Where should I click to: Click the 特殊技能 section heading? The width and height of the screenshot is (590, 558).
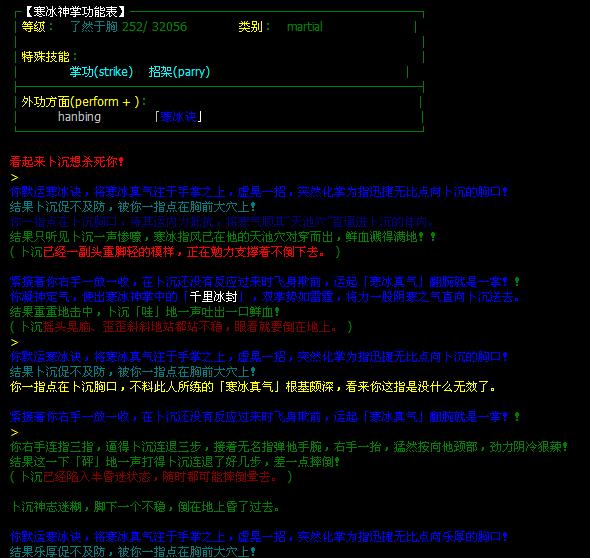[46, 56]
